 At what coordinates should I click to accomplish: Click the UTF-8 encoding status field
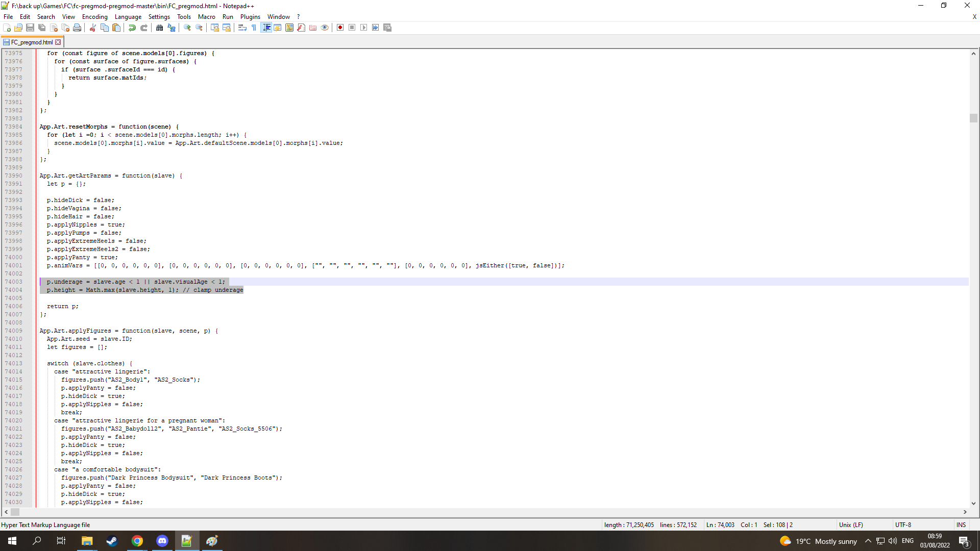pos(903,524)
